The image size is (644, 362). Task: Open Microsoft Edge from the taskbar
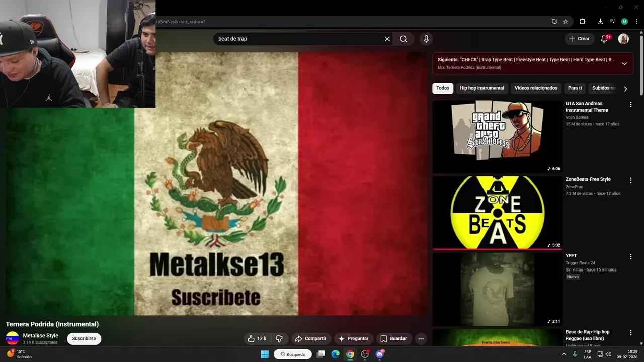336,354
